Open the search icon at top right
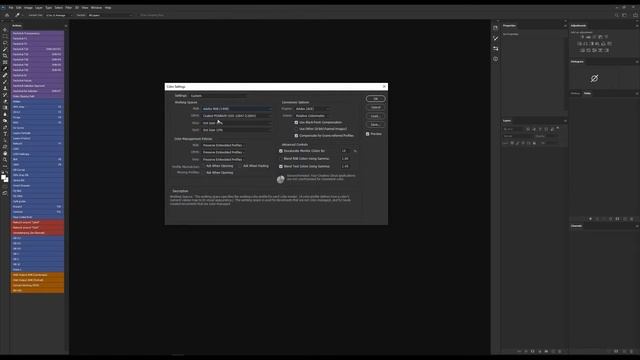 click(616, 15)
